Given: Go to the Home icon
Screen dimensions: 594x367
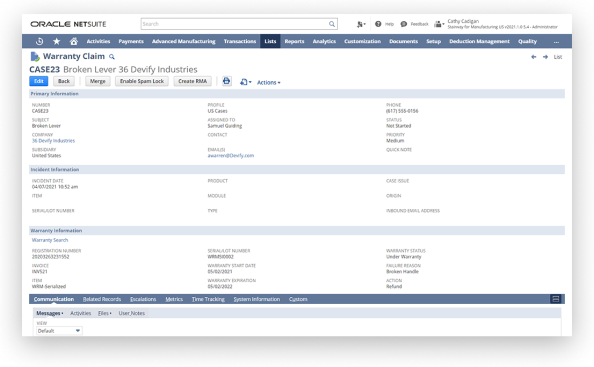Looking at the screenshot, I should [74, 41].
